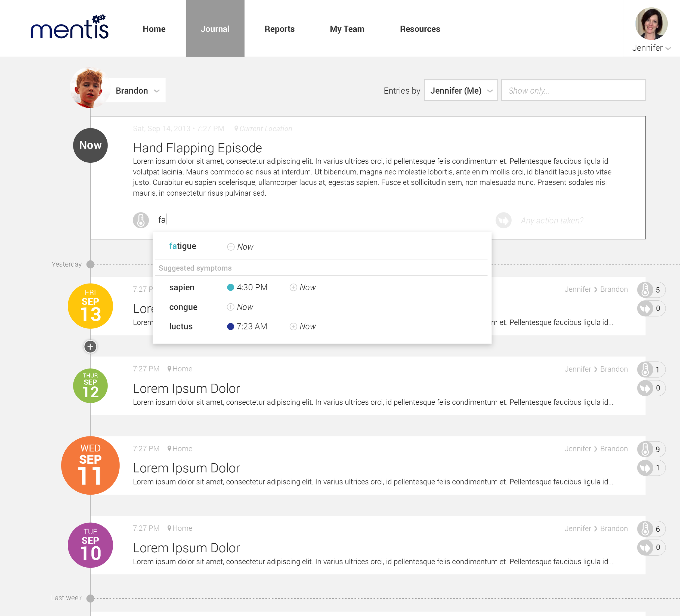680x616 pixels.
Task: Click the action count icon on Sep 13 entry
Action: coord(645,308)
